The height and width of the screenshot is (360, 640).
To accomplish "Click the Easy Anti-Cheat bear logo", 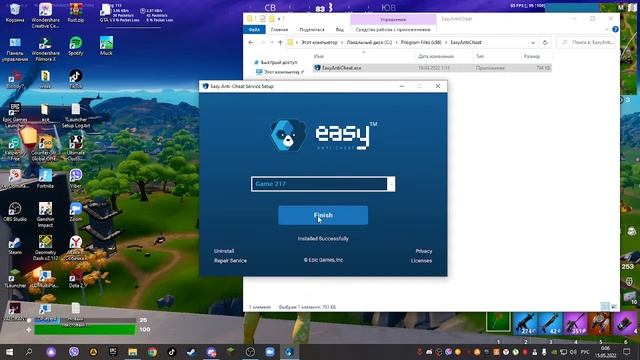I will [x=289, y=135].
